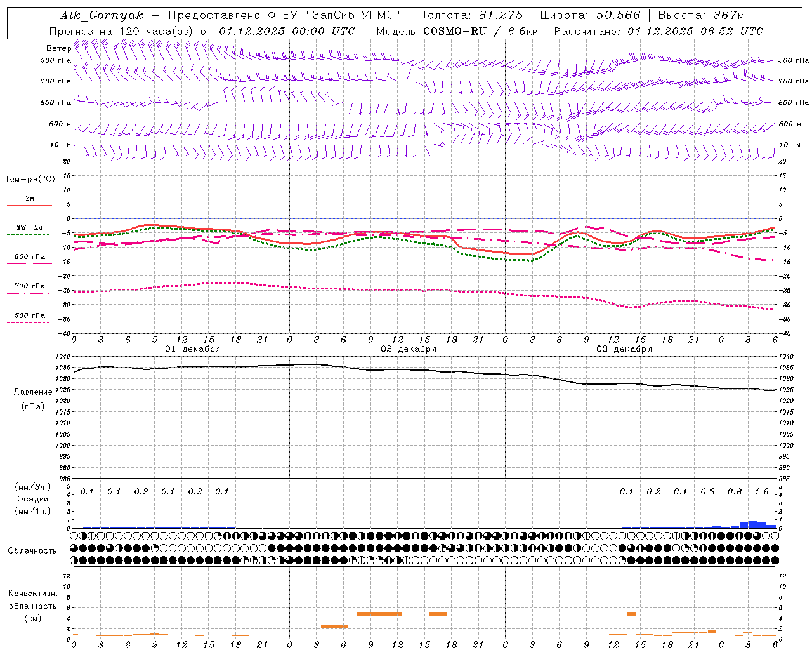Click the tallest blue precipitation bar
Image resolution: width=812 pixels, height=650 pixels.
752,524
